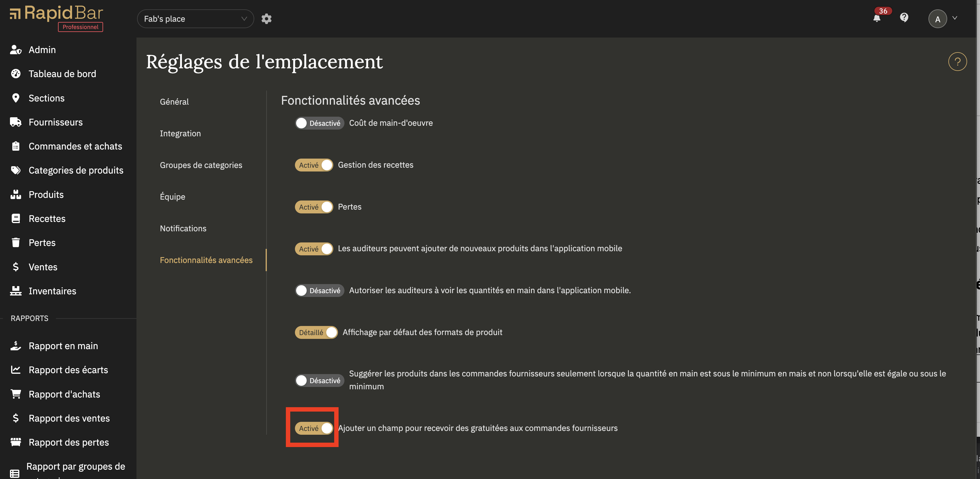Open the Fab's place location dropdown

tap(195, 19)
